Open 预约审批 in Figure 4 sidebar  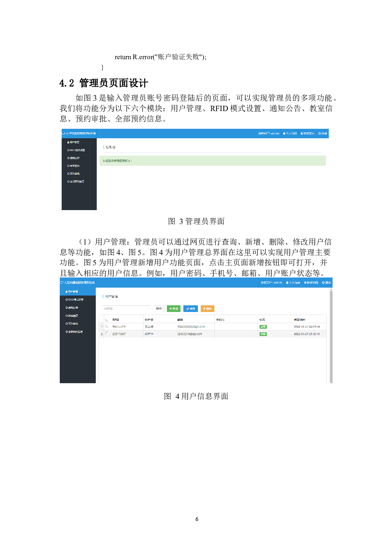pyautogui.click(x=73, y=324)
